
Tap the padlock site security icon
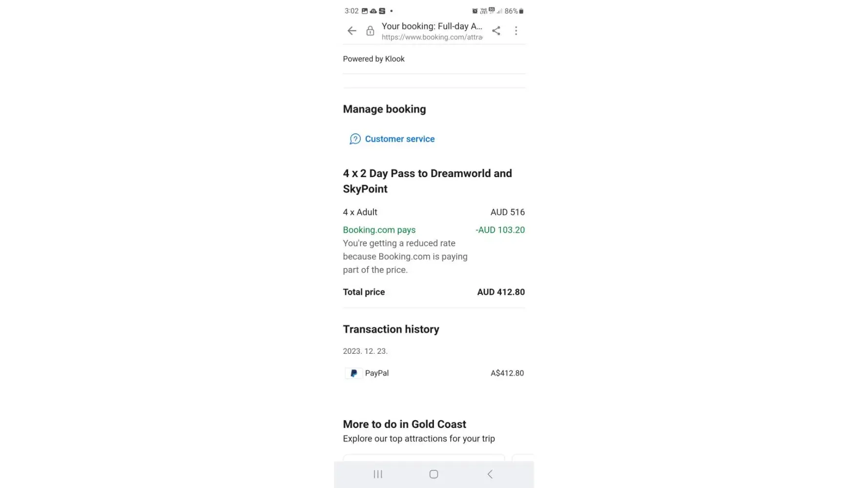coord(371,31)
